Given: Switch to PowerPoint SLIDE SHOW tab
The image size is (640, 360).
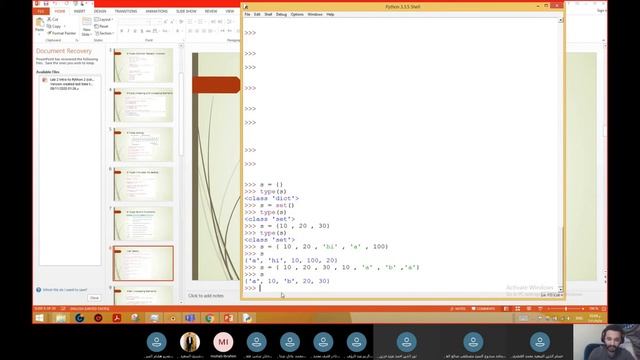Looking at the screenshot, I should tap(186, 11).
